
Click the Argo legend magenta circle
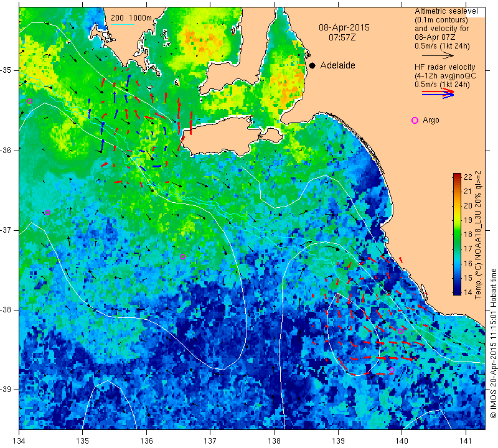[x=415, y=120]
